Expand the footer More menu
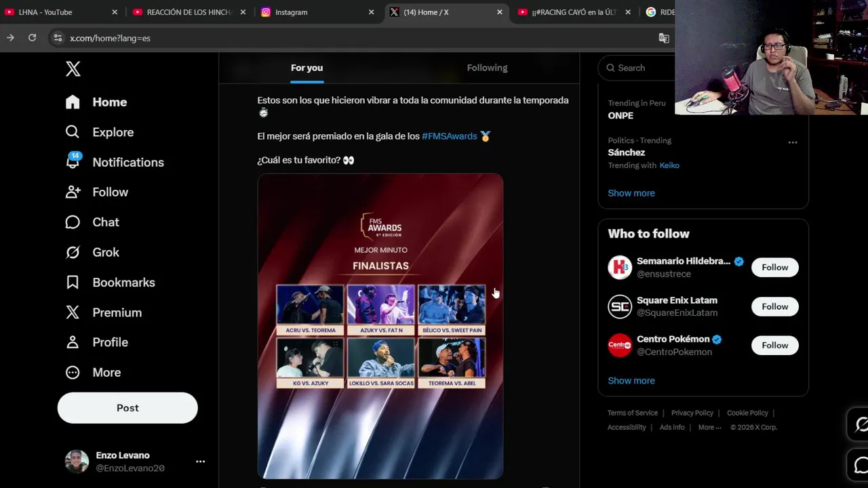 pos(709,428)
